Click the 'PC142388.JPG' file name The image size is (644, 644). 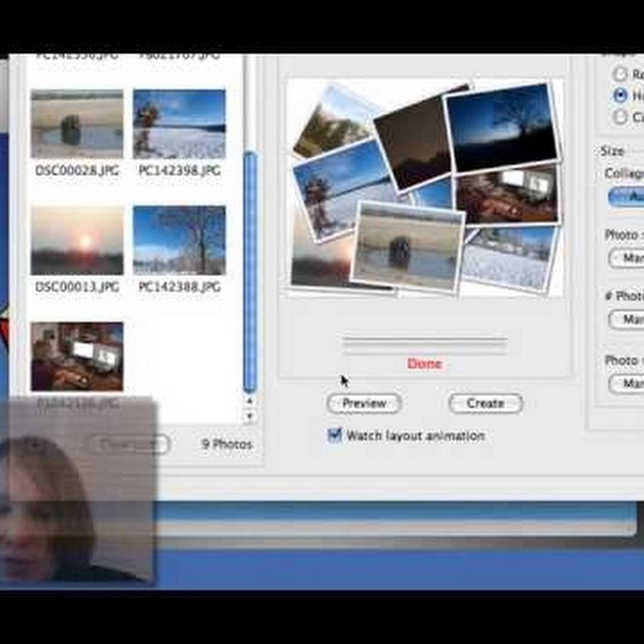click(x=180, y=286)
